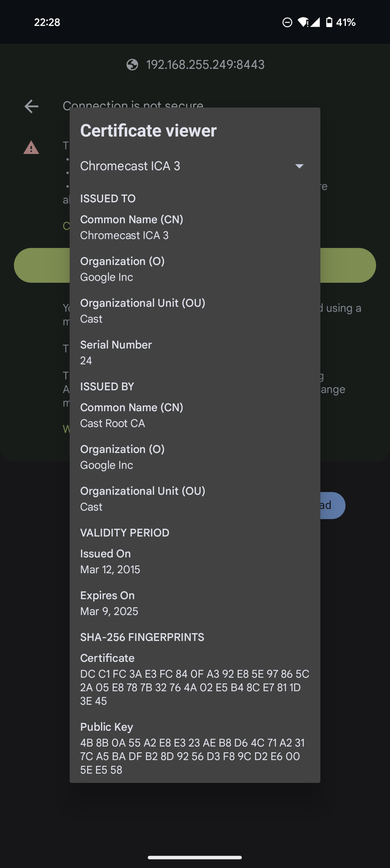Tap the Public Key fingerprint hex starting 4B 8B
This screenshot has height=868, width=390.
coord(192,756)
